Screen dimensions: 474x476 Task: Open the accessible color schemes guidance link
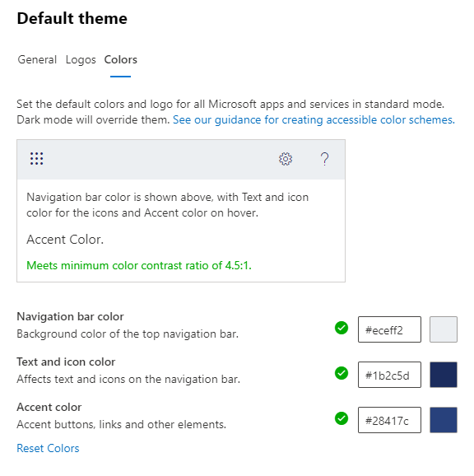(x=314, y=119)
